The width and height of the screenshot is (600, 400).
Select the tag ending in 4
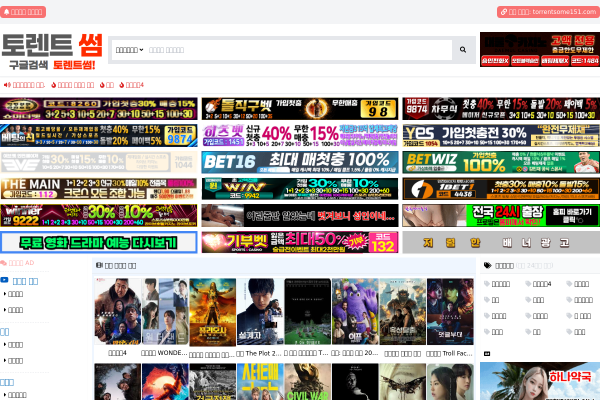[x=538, y=284]
